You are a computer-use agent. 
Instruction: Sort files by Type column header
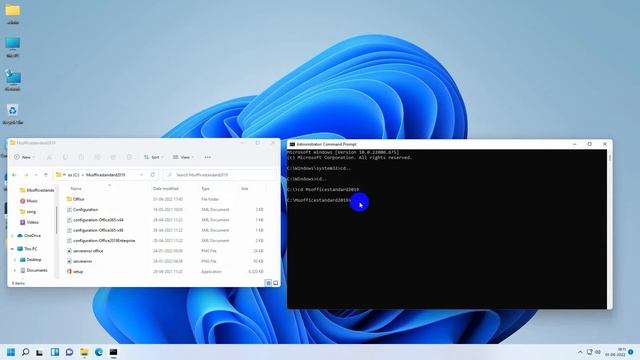click(205, 189)
